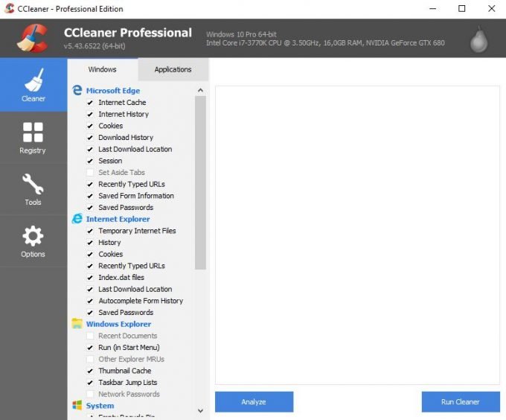506x420 pixels.
Task: Open the Registry section
Action: (x=33, y=138)
